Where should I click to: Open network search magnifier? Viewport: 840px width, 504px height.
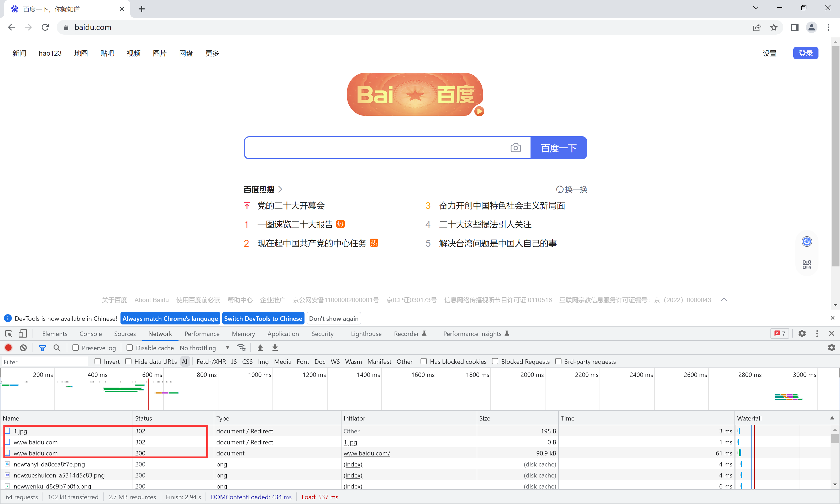(x=57, y=348)
